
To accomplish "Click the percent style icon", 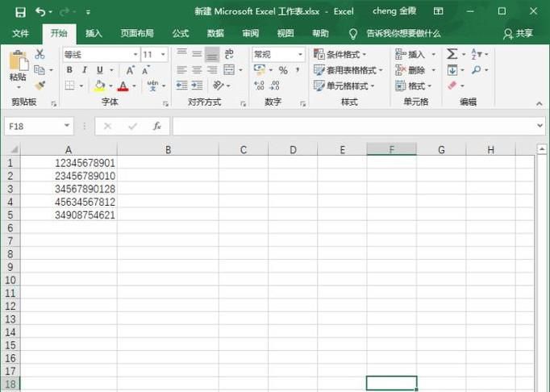I will pos(283,70).
